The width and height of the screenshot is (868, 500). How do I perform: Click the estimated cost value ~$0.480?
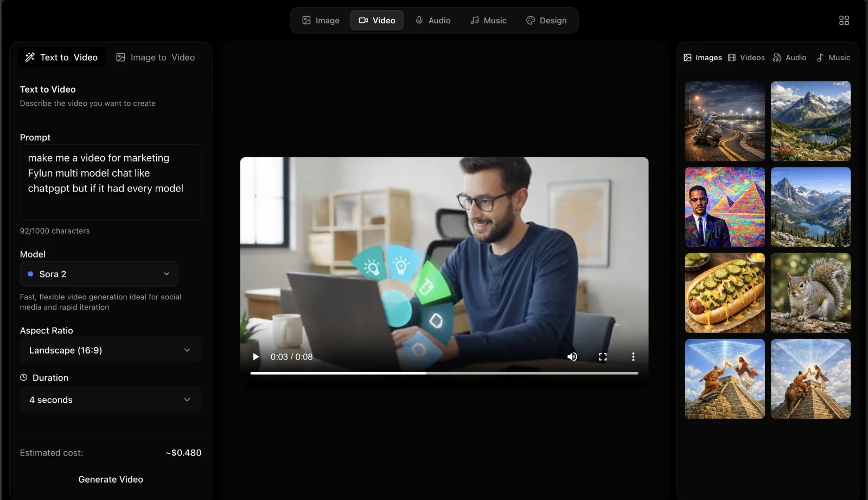(183, 453)
